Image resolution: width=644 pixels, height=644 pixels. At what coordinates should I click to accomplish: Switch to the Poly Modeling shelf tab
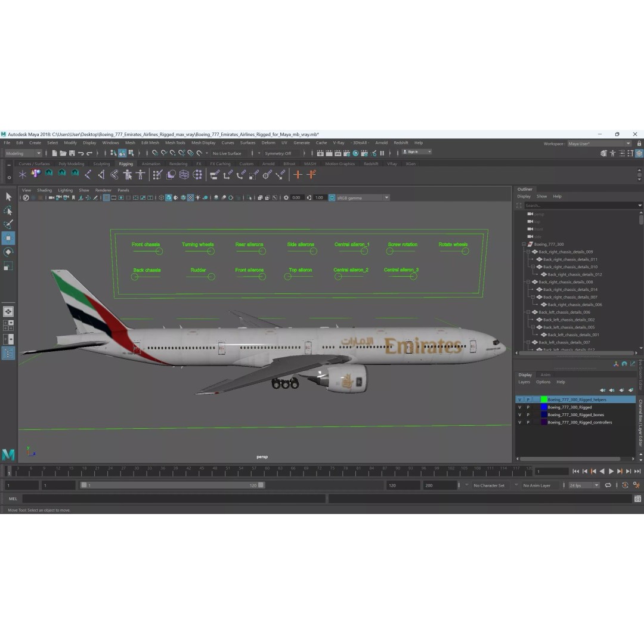point(71,164)
